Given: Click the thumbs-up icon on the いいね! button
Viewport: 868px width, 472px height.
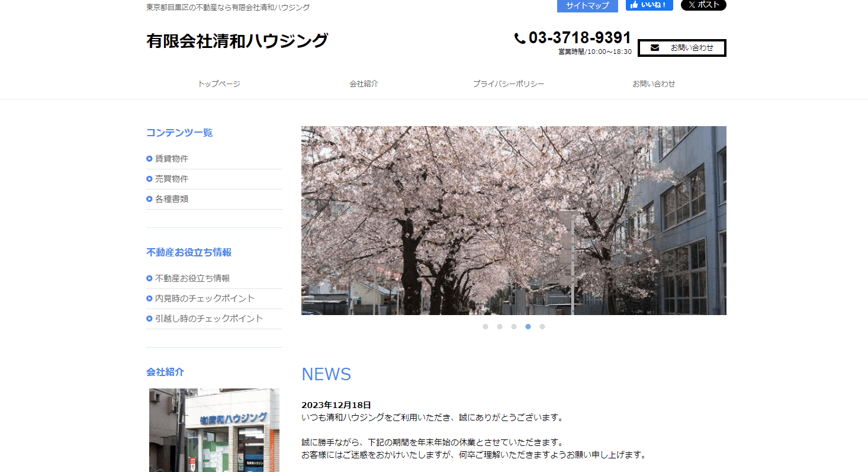Looking at the screenshot, I should coord(635,5).
